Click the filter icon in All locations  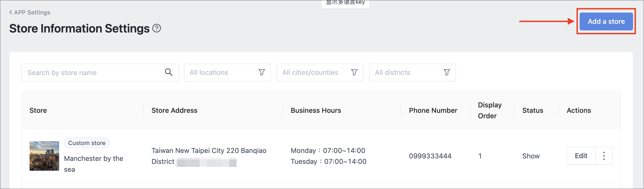[x=262, y=72]
